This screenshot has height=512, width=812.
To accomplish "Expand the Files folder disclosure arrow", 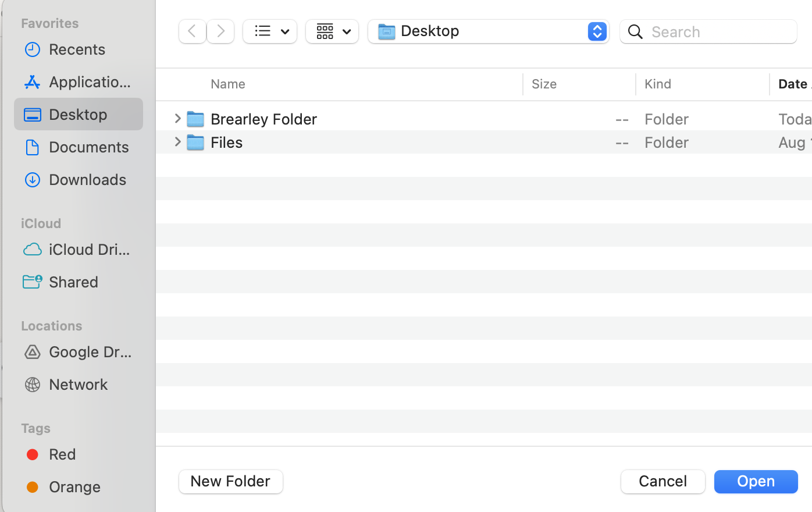I will pos(177,142).
